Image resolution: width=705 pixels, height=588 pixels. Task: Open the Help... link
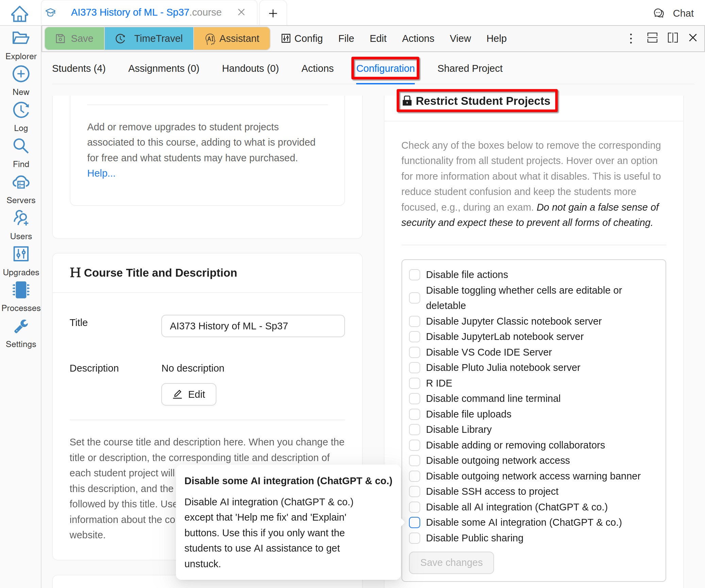pos(101,173)
